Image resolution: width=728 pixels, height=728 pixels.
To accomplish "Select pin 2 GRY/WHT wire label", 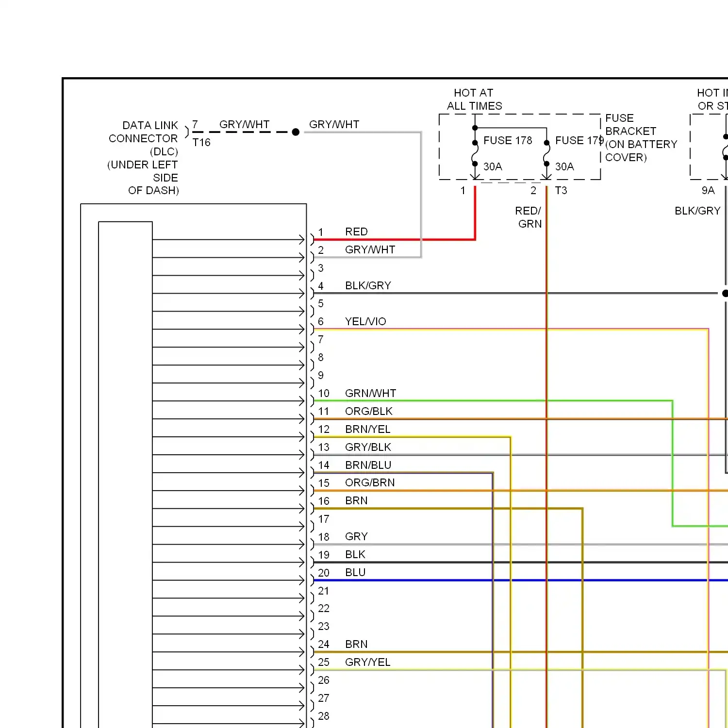I will 370,249.
